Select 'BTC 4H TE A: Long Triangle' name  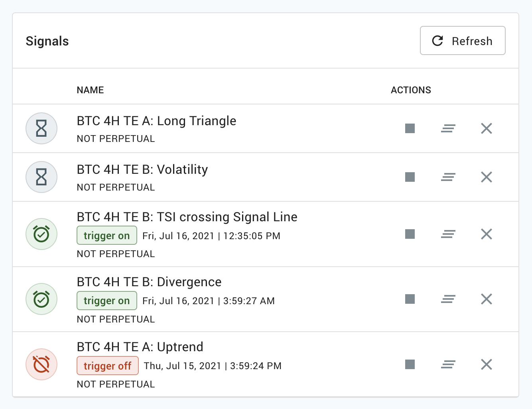pos(156,121)
